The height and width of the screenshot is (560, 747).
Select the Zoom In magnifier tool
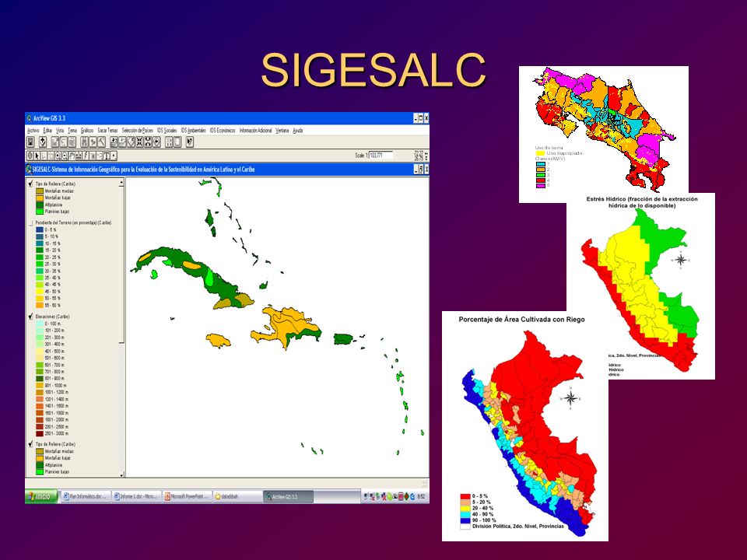58,156
